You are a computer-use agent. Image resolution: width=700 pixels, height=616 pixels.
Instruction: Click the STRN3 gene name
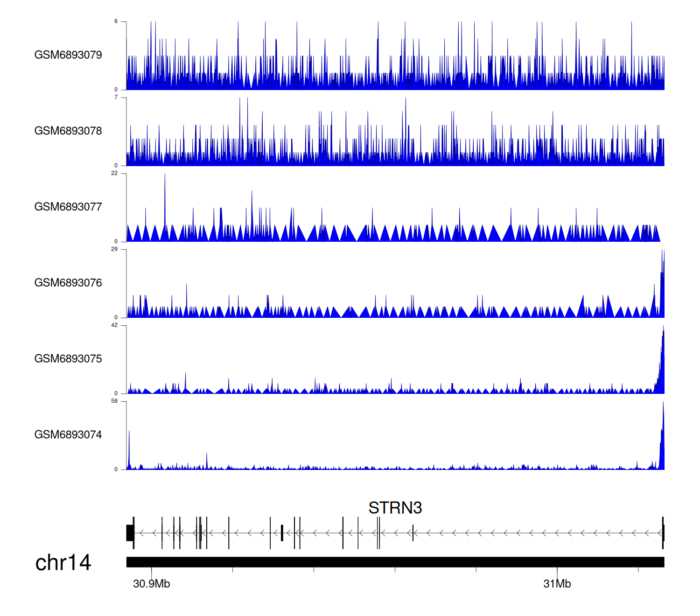[x=395, y=508]
